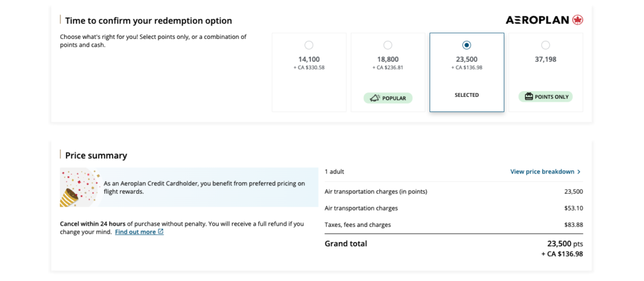Click the airplane icon in Popular badge
This screenshot has height=281, width=644.
(x=374, y=98)
